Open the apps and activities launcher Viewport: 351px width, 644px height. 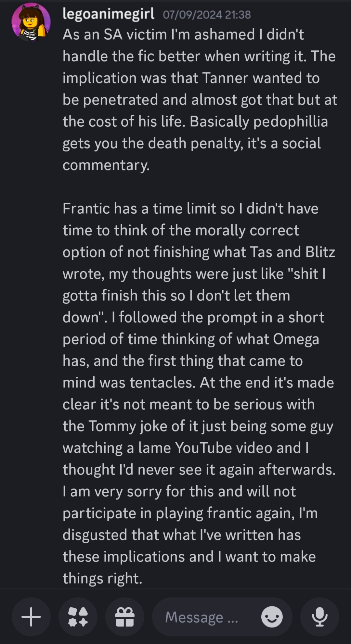click(78, 617)
